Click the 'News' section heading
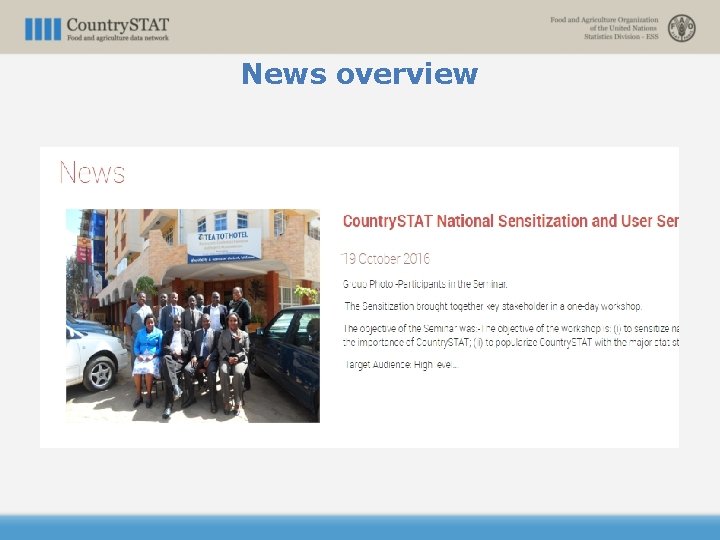This screenshot has height=540, width=720. (x=92, y=172)
